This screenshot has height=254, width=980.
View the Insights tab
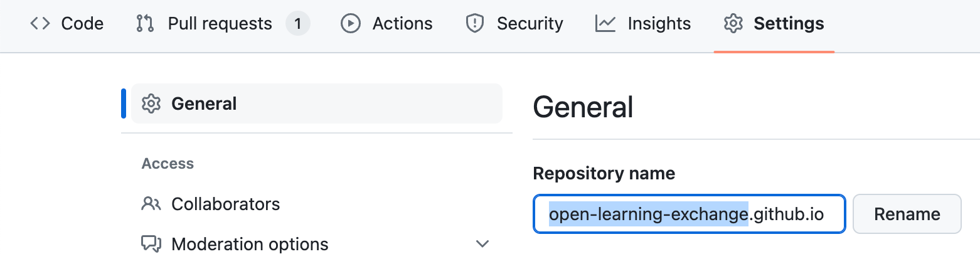click(659, 24)
